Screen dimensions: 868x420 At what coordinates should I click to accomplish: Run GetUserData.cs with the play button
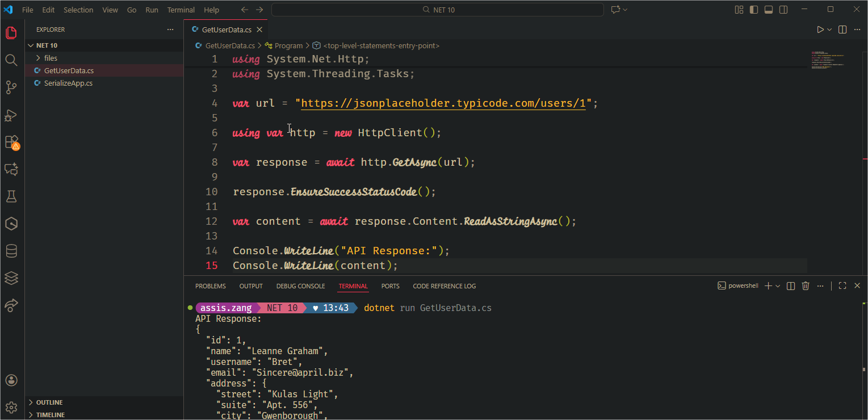[x=819, y=29]
